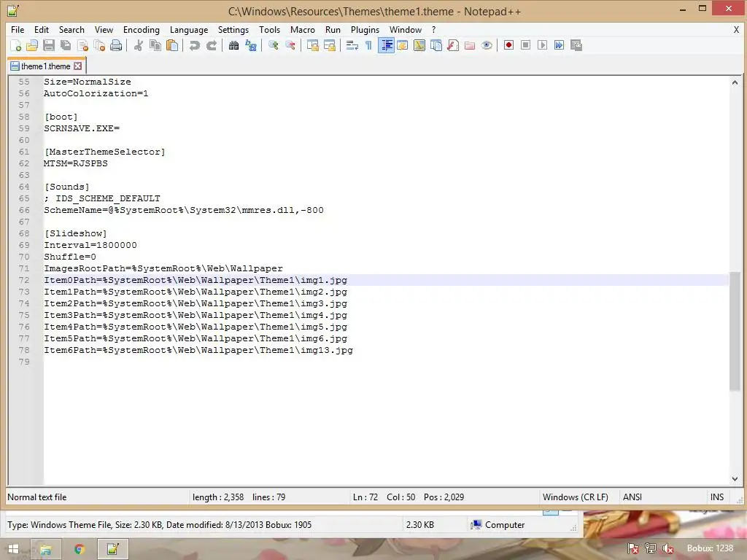Open the Settings menu
Viewport: 747px width, 560px height.
[x=233, y=29]
